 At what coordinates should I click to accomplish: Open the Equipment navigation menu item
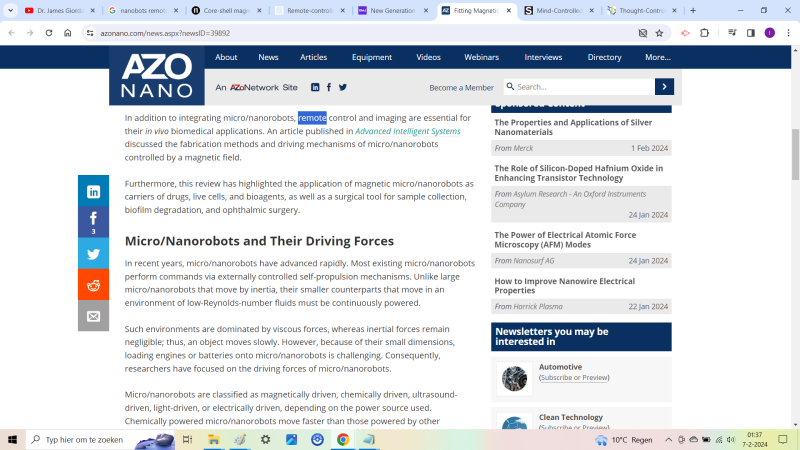point(371,57)
